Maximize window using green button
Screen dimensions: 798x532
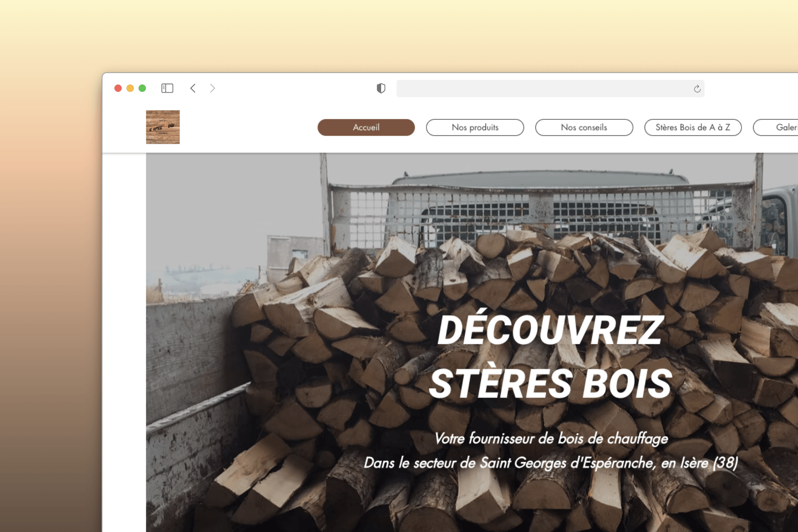(x=142, y=88)
